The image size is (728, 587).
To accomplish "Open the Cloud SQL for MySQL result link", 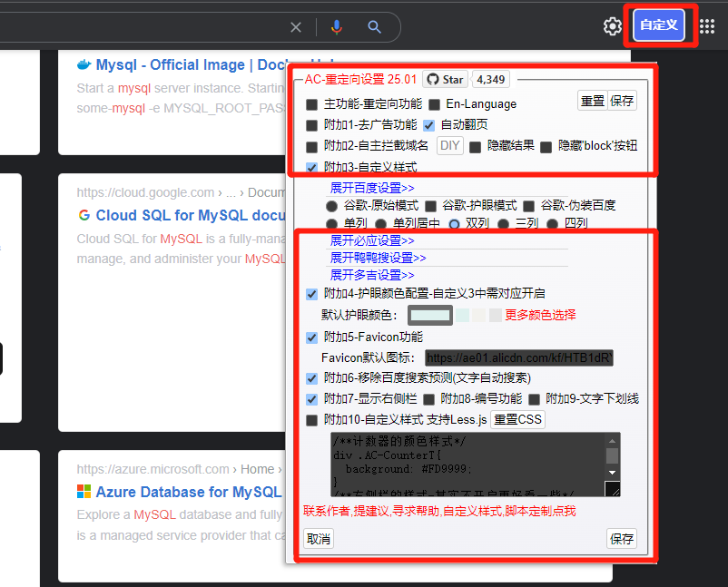I will point(191,215).
